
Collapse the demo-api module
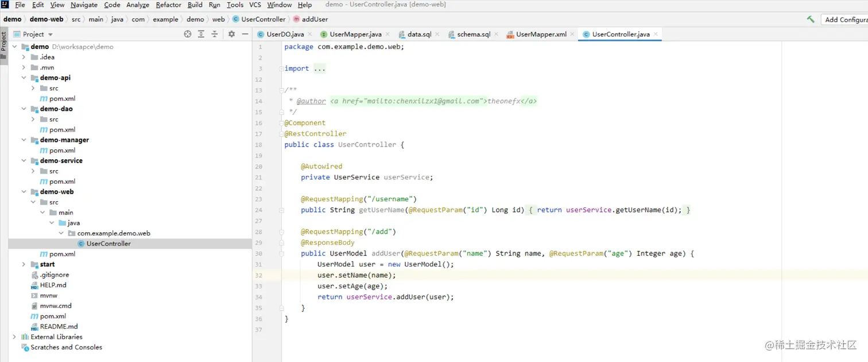pos(24,78)
